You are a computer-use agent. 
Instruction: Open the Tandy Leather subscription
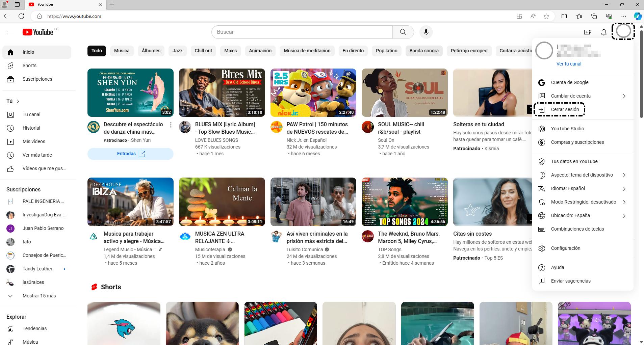(x=37, y=269)
